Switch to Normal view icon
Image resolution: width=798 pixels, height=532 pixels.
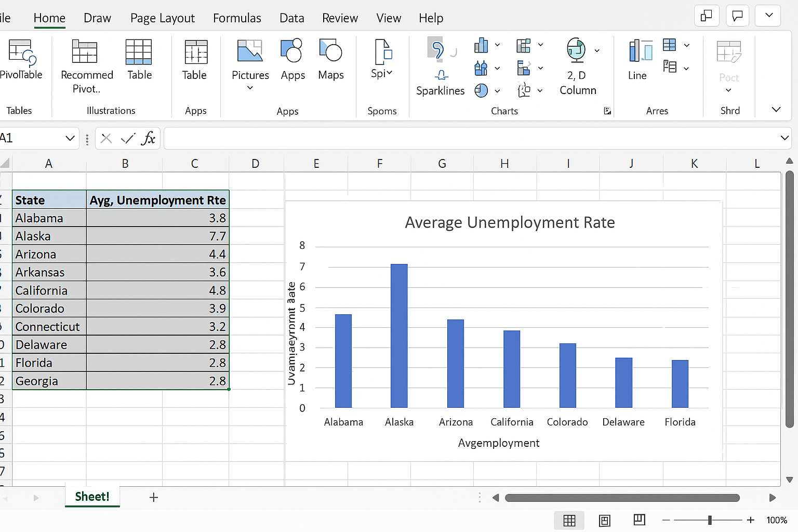point(569,520)
